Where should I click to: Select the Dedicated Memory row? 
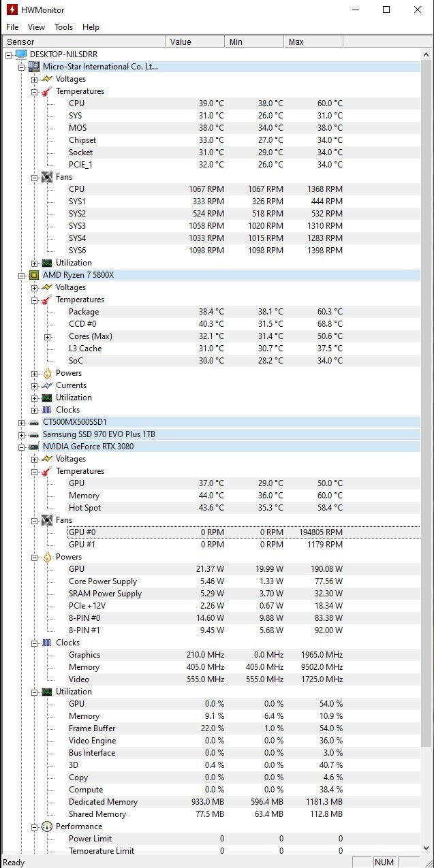point(244,802)
